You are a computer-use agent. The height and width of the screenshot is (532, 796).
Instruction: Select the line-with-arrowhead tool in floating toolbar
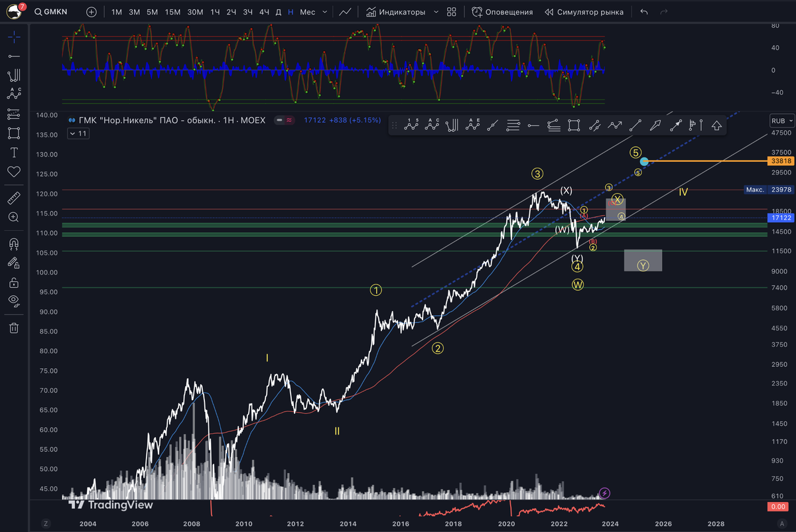676,124
